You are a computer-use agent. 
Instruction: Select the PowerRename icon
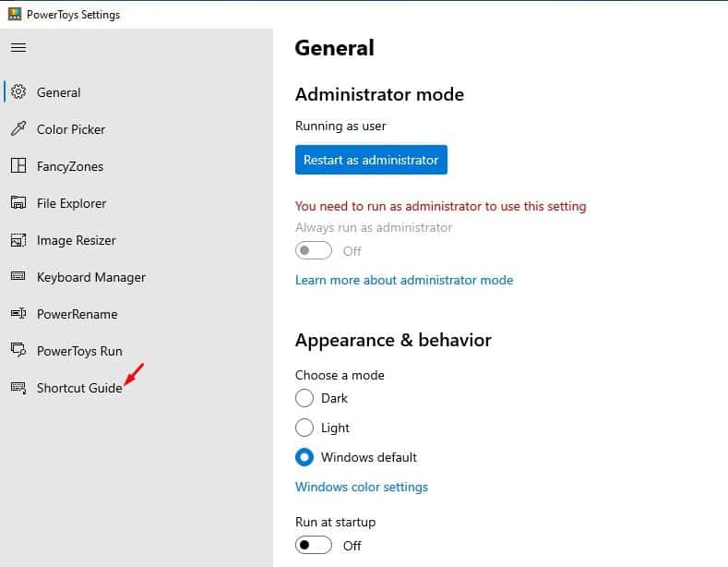coord(18,313)
